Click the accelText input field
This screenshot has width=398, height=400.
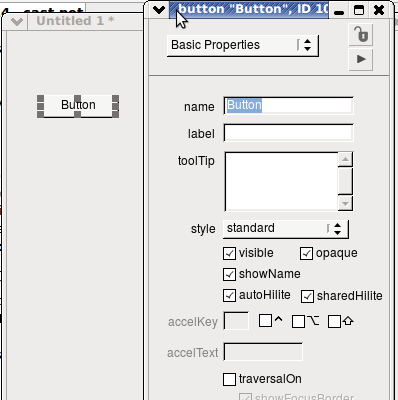point(263,352)
